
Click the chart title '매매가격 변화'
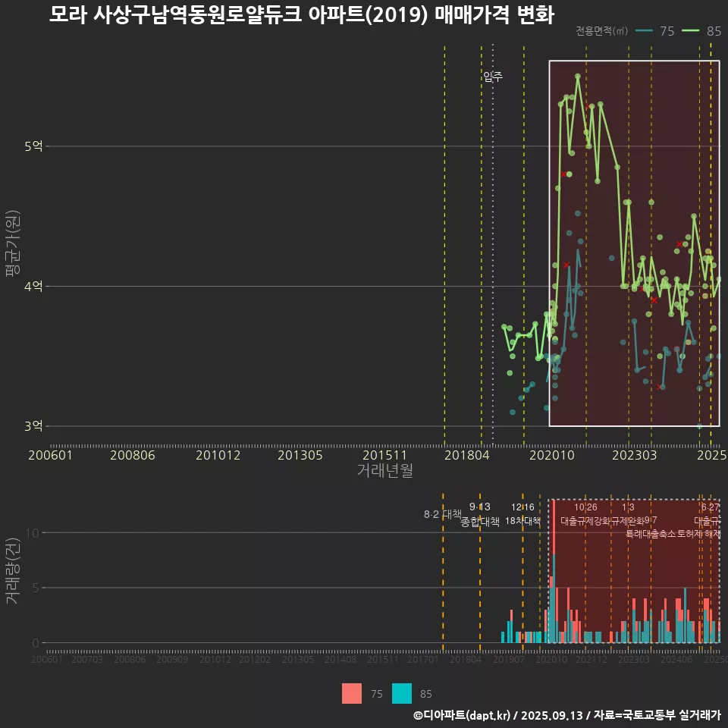coord(494,15)
